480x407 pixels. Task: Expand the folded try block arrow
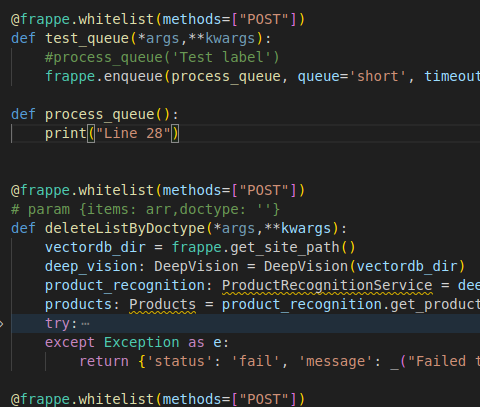2,324
